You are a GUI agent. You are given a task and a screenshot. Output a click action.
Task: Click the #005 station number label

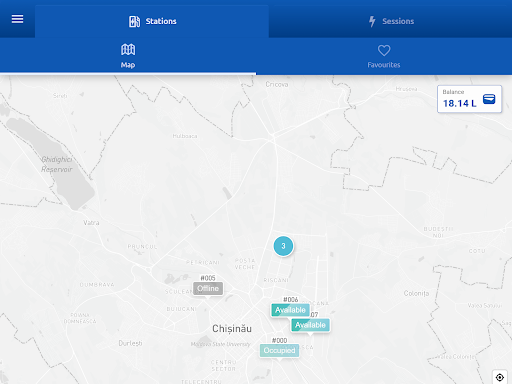pyautogui.click(x=208, y=278)
